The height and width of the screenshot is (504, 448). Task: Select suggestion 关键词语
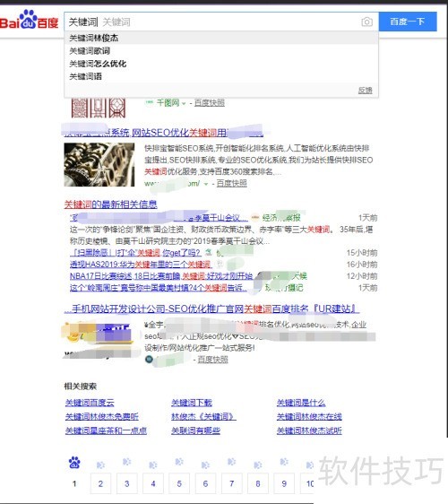(x=221, y=76)
